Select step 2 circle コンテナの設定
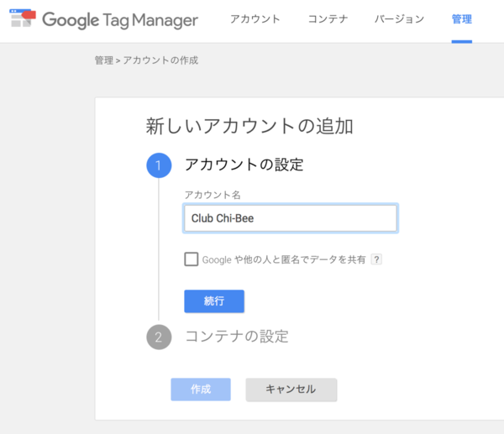The height and width of the screenshot is (434, 504). click(159, 337)
